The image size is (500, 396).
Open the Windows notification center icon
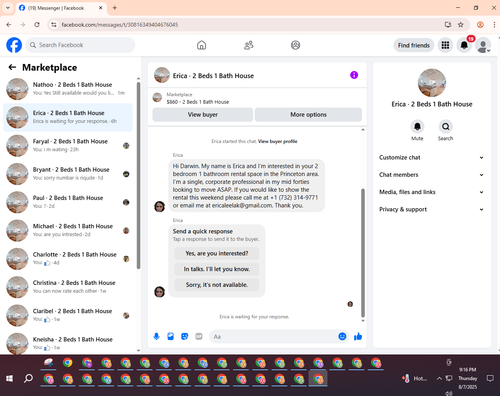[490, 378]
